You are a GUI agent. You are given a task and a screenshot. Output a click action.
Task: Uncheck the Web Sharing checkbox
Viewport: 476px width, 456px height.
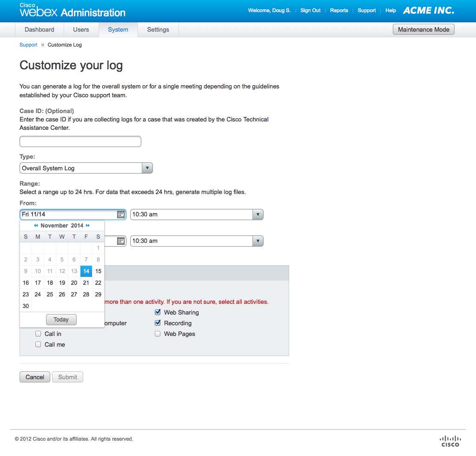pyautogui.click(x=158, y=312)
